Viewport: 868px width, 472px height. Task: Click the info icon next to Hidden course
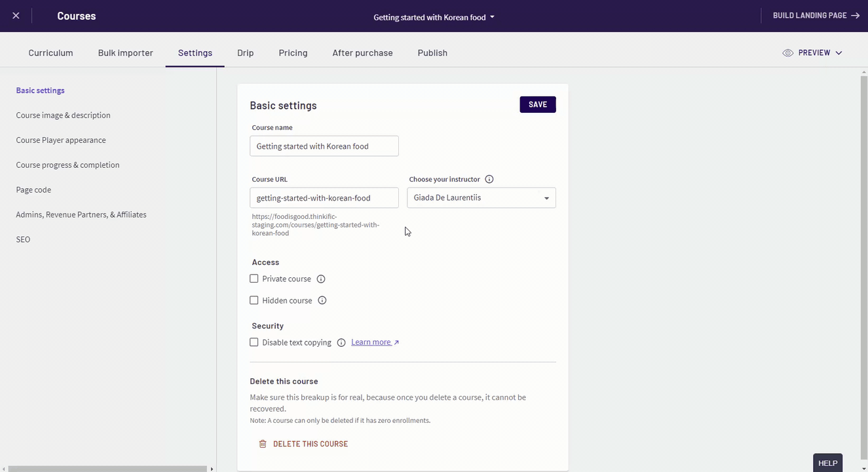(x=322, y=301)
